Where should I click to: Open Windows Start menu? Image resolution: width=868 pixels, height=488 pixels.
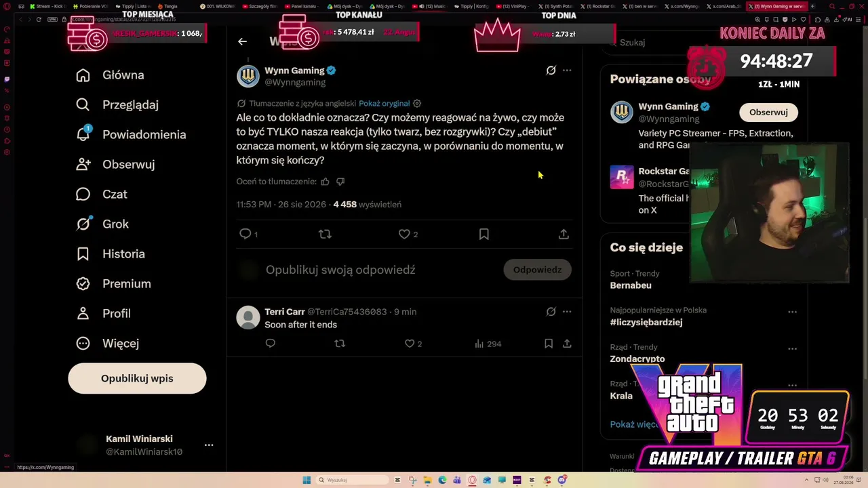coord(307,480)
